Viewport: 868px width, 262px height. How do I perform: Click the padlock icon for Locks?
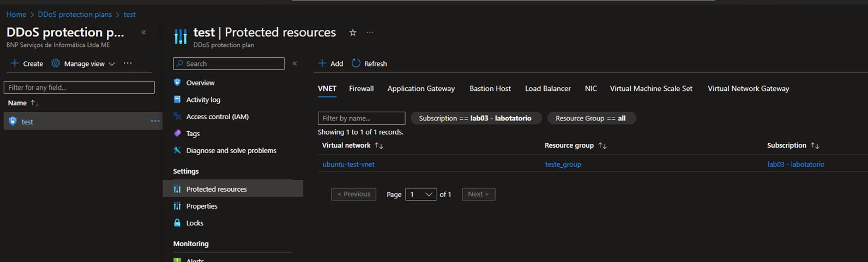point(177,222)
